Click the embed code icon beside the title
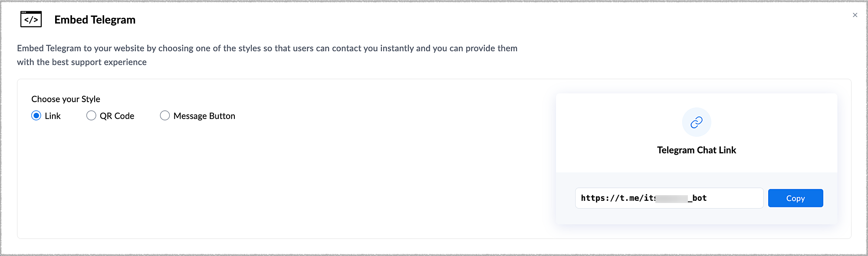Screen dimensions: 868x256 point(31,20)
